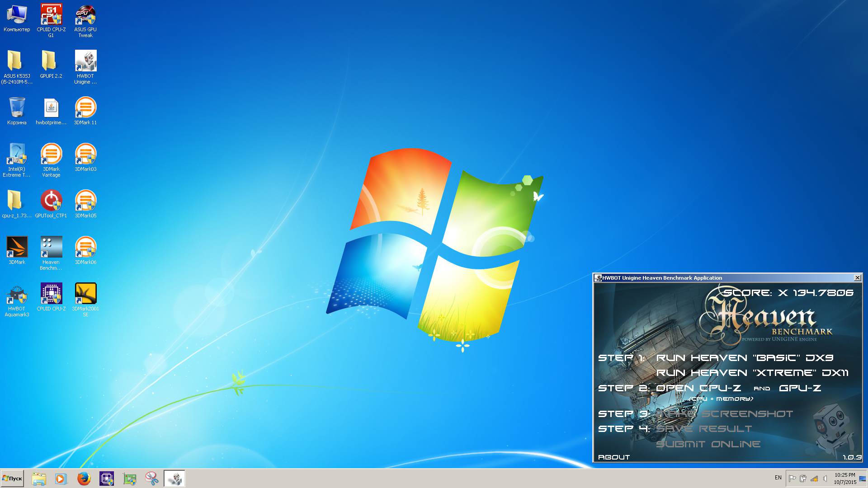Select the black 3DMark desktop icon
The height and width of the screenshot is (488, 868).
coord(17,250)
